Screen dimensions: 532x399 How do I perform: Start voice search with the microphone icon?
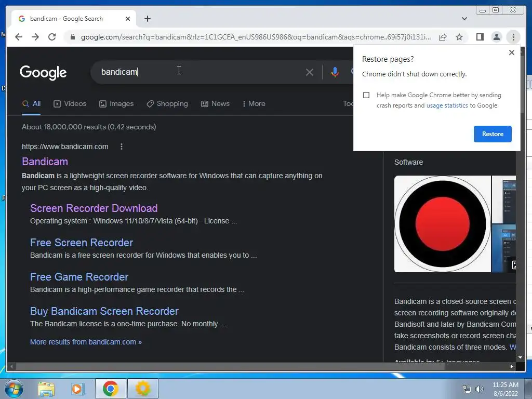coord(335,72)
